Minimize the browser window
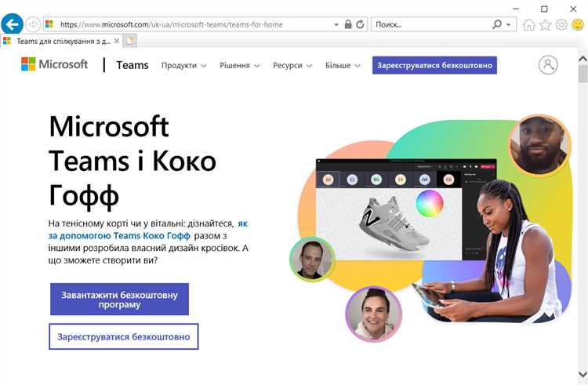The height and width of the screenshot is (385, 588). click(516, 9)
